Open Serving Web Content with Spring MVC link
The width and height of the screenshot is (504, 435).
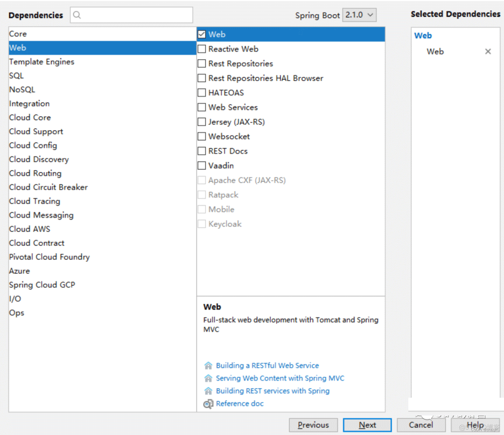tap(280, 378)
